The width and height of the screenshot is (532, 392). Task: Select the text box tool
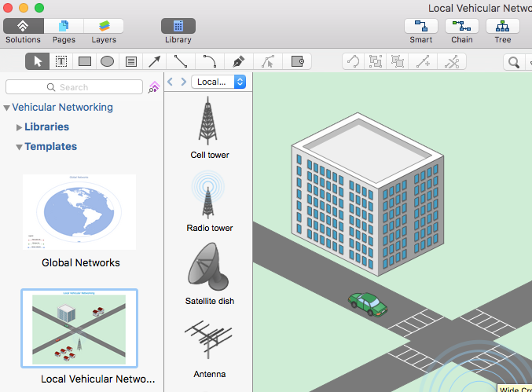point(61,61)
